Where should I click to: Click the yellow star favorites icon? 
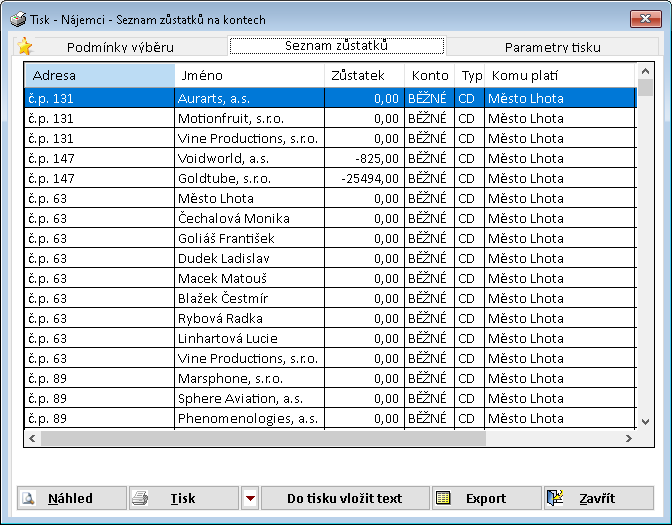(25, 46)
